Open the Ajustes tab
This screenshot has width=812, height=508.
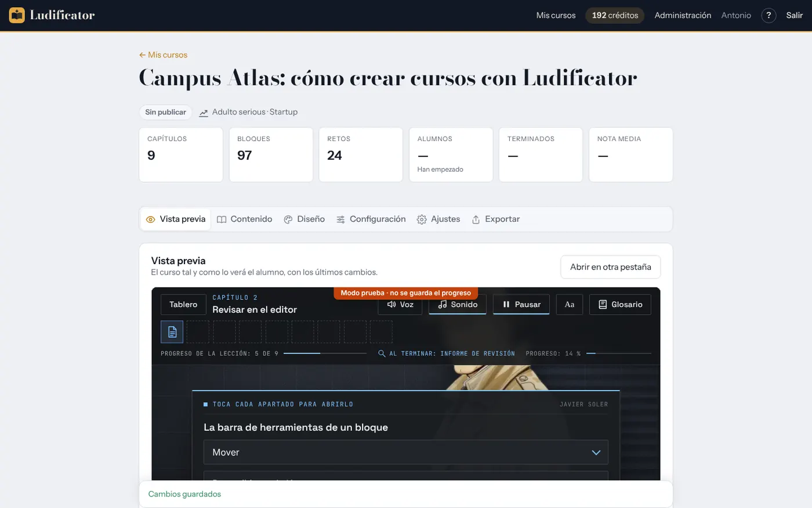[438, 219]
